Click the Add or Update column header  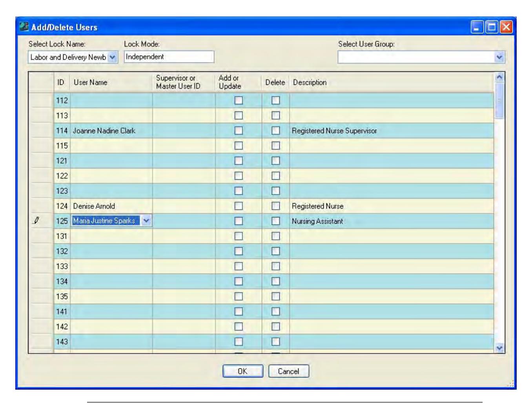click(x=239, y=82)
